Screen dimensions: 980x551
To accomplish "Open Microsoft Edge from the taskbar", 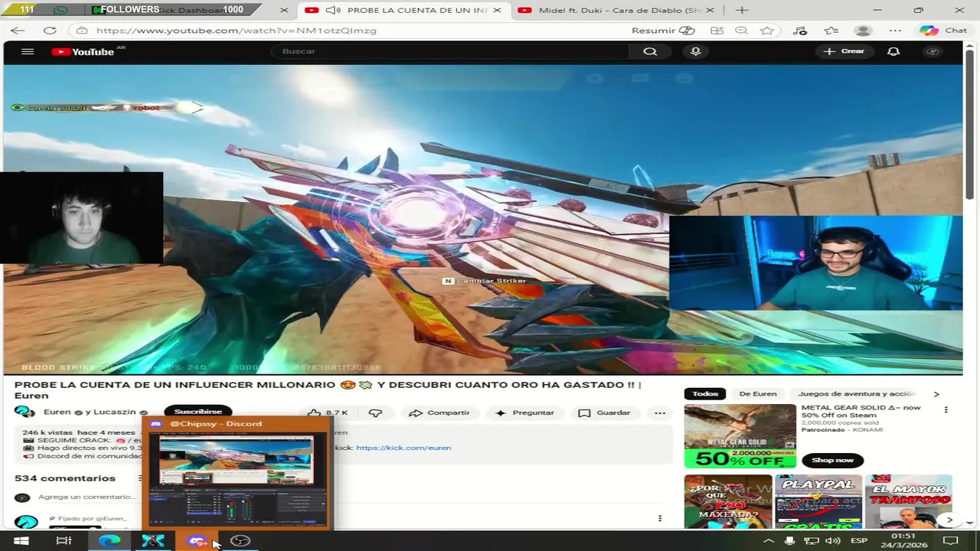I will click(109, 541).
